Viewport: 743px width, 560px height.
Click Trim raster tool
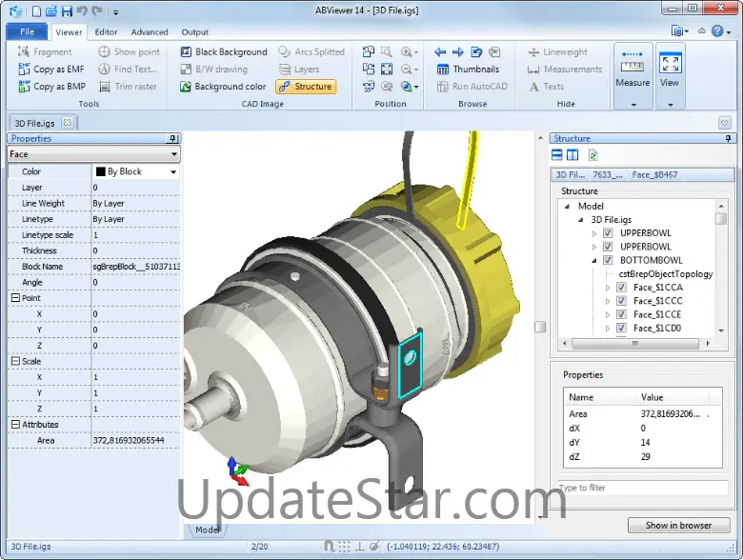pos(128,87)
